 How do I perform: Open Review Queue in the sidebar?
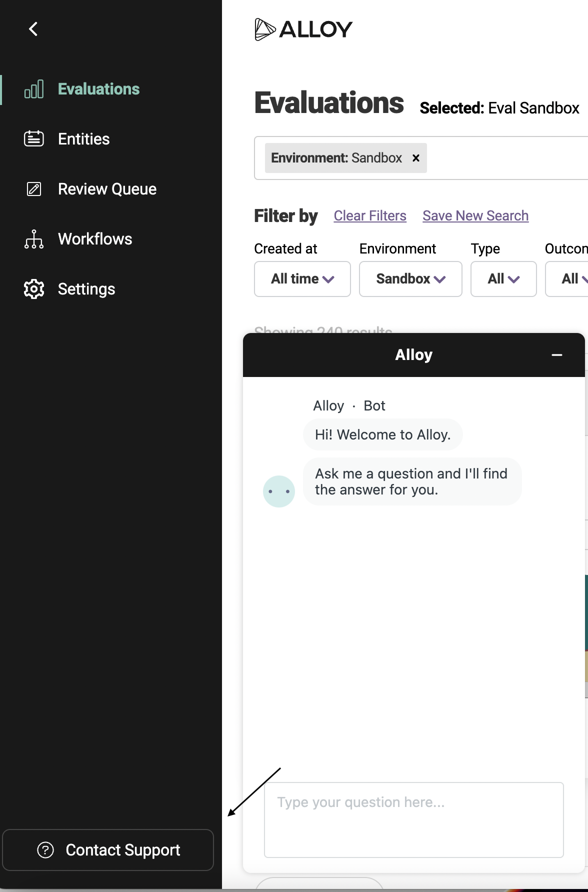(x=107, y=189)
